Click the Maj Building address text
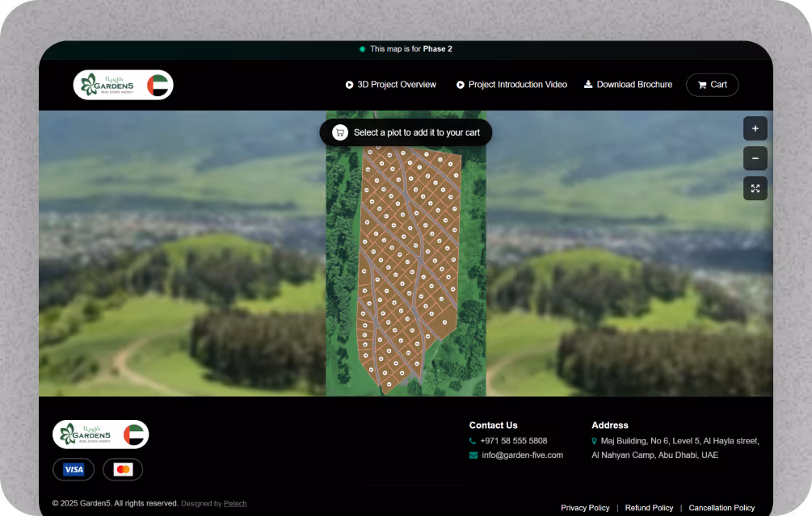This screenshot has width=812, height=516. [x=679, y=441]
